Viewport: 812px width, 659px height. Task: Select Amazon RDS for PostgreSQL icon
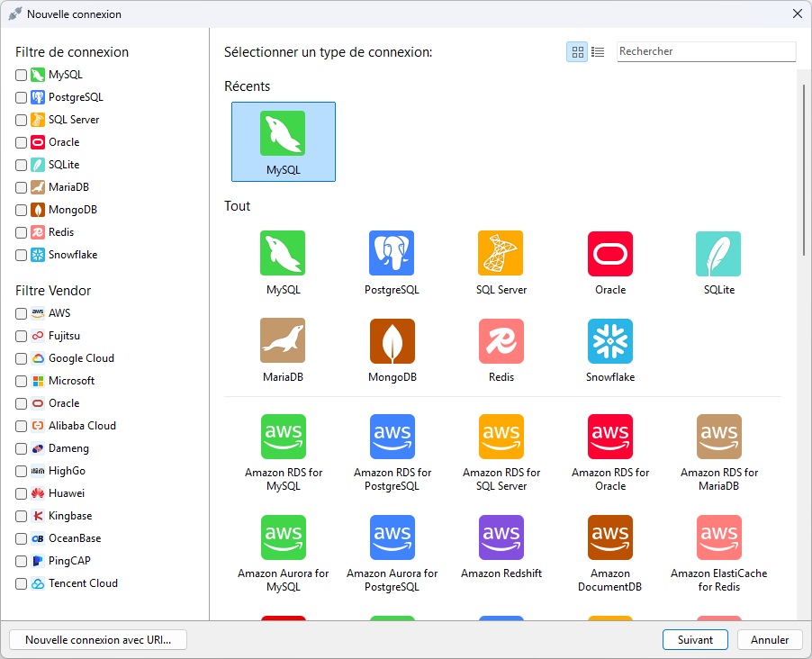(392, 437)
